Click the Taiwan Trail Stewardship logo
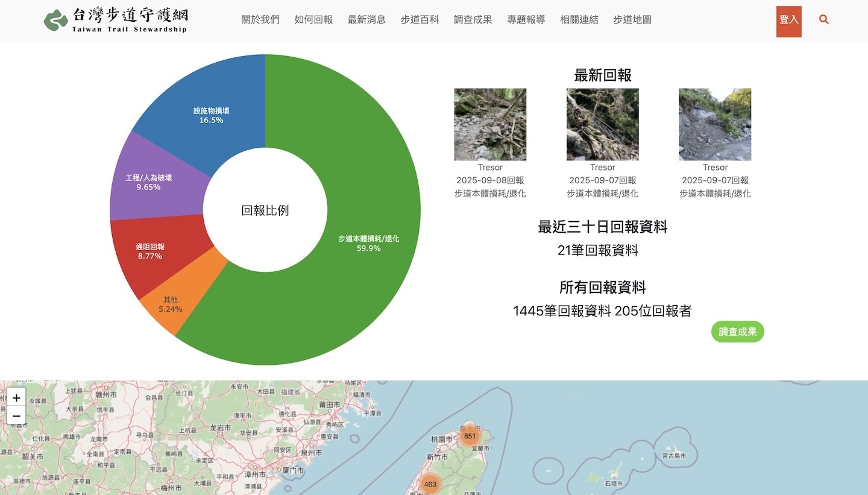This screenshot has width=868, height=495. tap(116, 20)
